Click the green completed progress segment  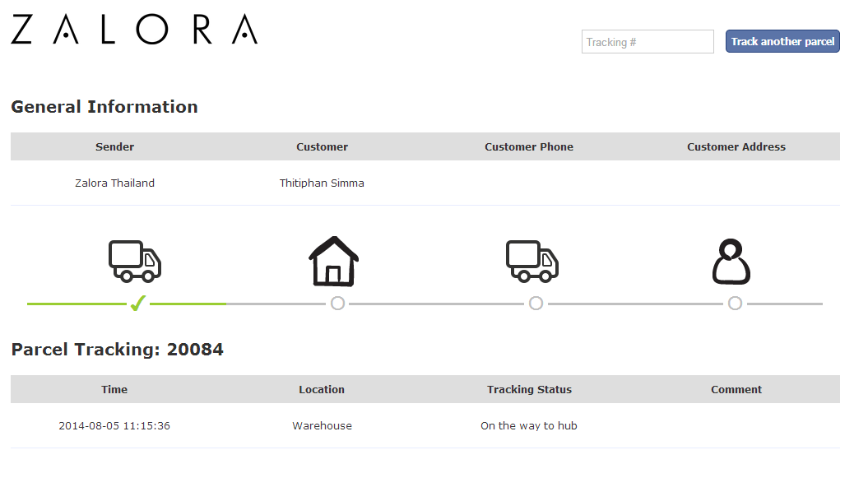74,304
